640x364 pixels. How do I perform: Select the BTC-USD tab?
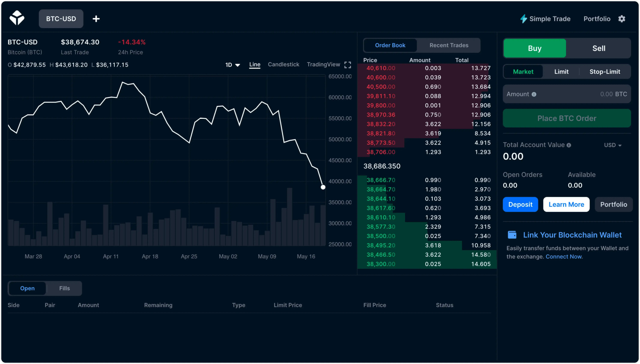[61, 19]
